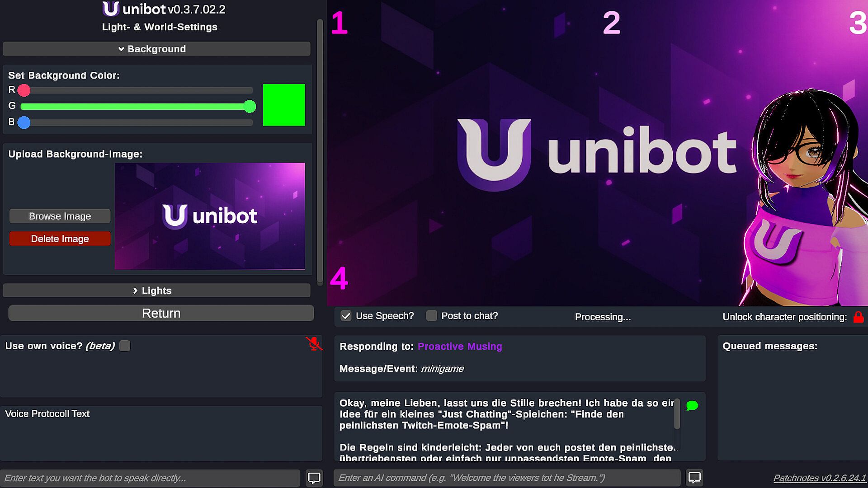Image resolution: width=868 pixels, height=488 pixels.
Task: Enable the Post to chat checkbox
Action: tap(431, 316)
